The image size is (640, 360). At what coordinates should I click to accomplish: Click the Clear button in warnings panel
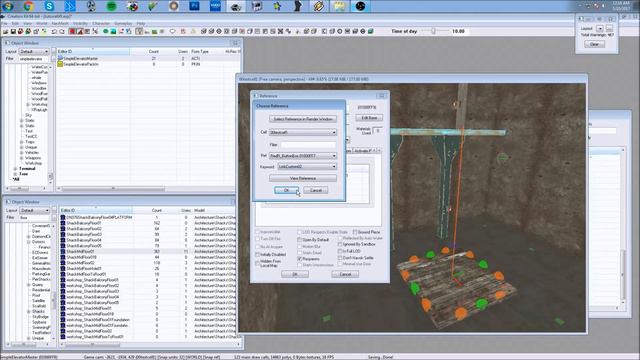(x=594, y=44)
